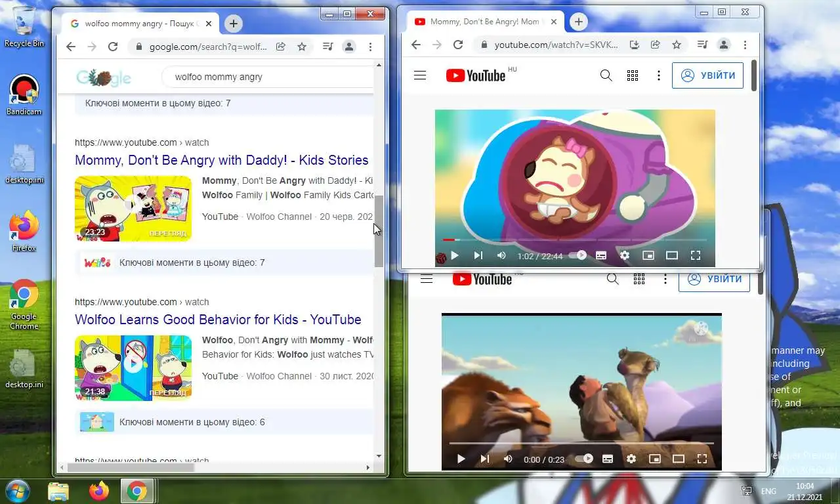Click УВІЙТИ sign-in button in top window

point(707,75)
